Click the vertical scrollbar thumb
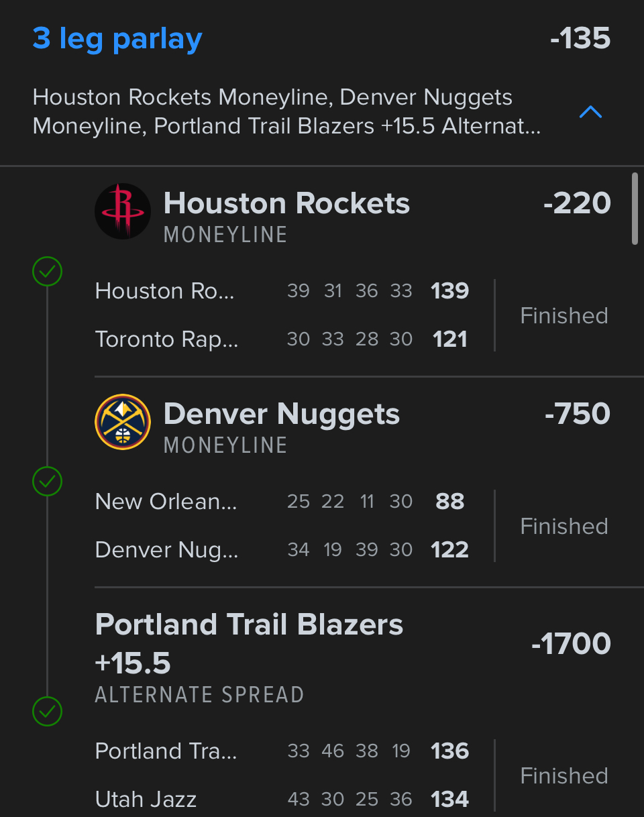This screenshot has width=644, height=817. tap(635, 209)
